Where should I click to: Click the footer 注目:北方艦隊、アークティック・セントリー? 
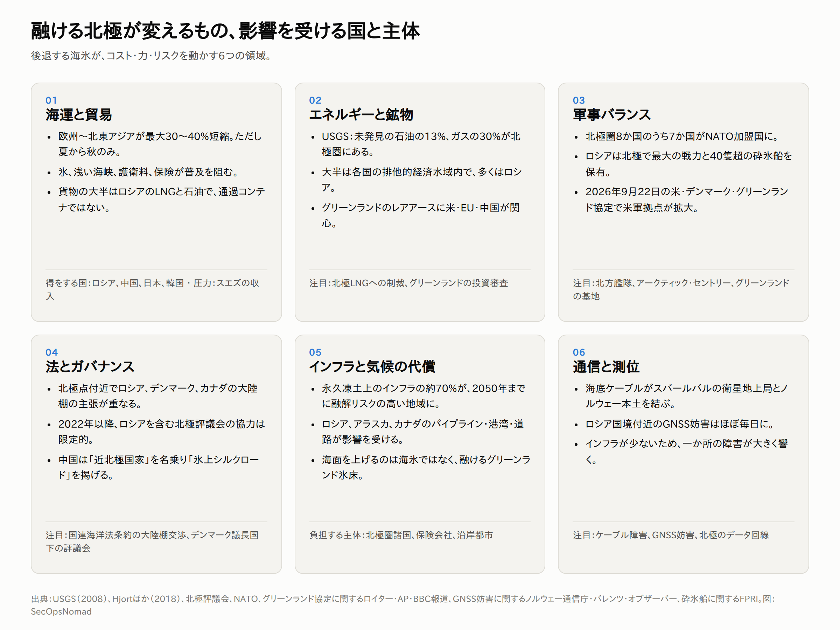681,289
